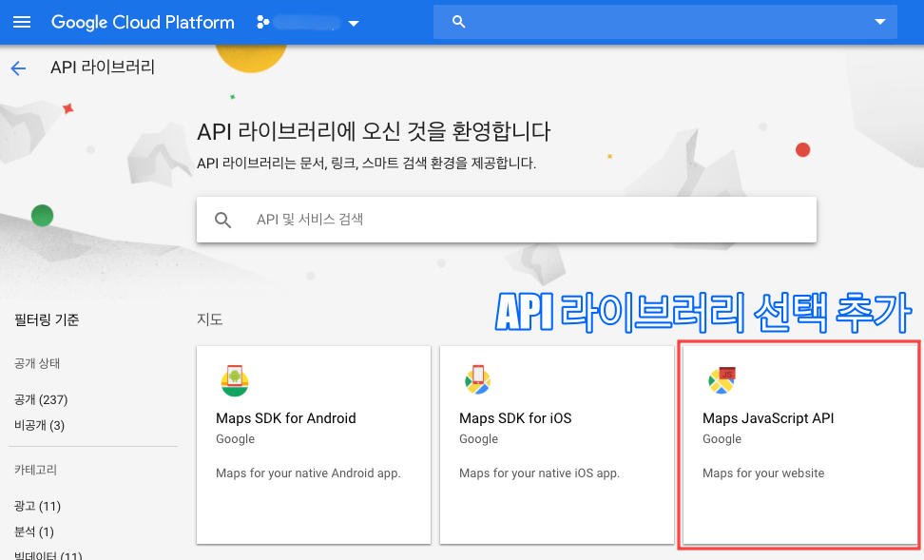Focus the top blue search bar field
Screen dimensions: 924x560
point(664,22)
